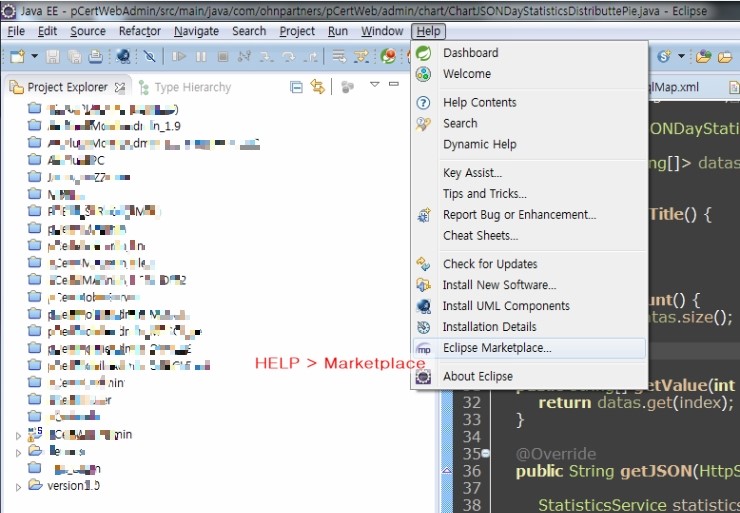This screenshot has width=740, height=513.
Task: Toggle Use Step Filters icon
Action: coord(361,57)
